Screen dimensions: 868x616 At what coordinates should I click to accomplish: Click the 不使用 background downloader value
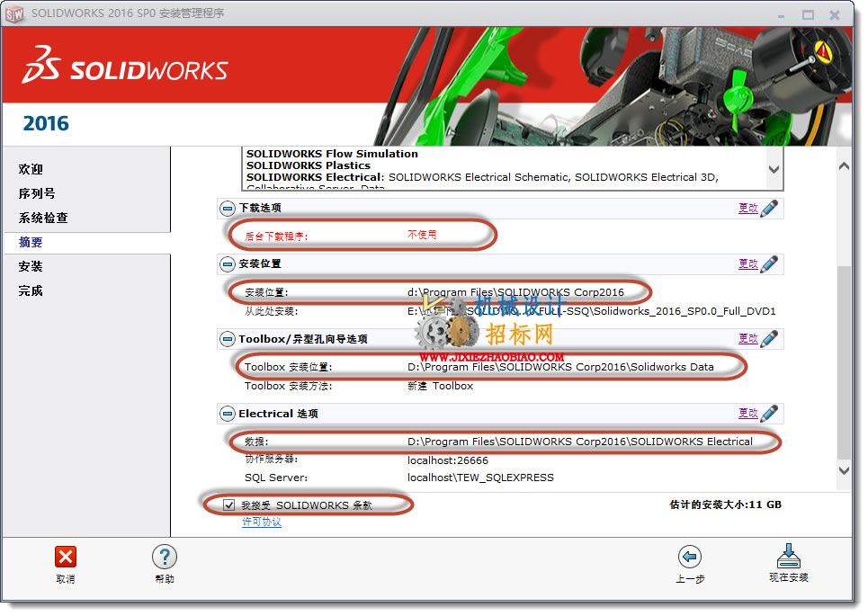point(422,236)
